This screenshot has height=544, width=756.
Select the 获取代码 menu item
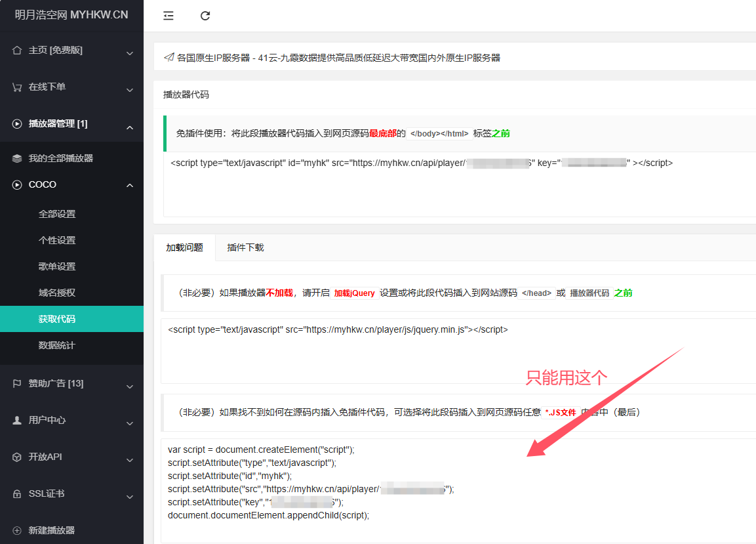click(x=72, y=319)
